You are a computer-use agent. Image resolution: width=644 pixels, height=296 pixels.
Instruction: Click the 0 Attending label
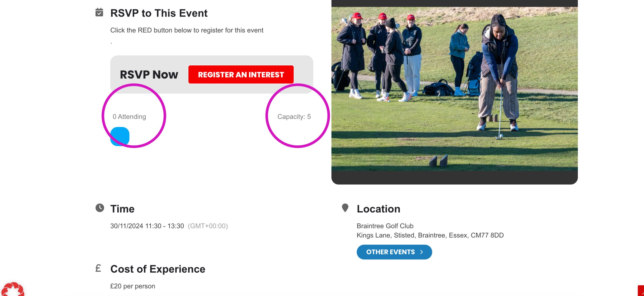point(129,117)
